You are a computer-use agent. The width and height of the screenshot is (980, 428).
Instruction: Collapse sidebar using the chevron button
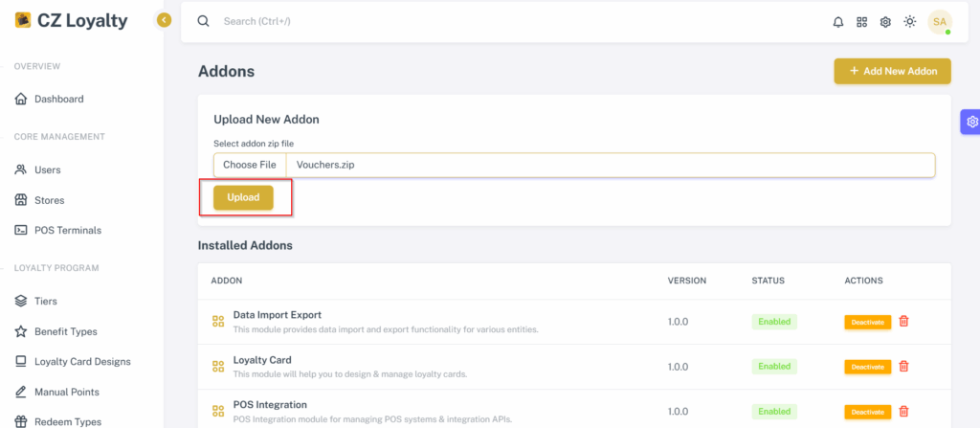pos(164,21)
